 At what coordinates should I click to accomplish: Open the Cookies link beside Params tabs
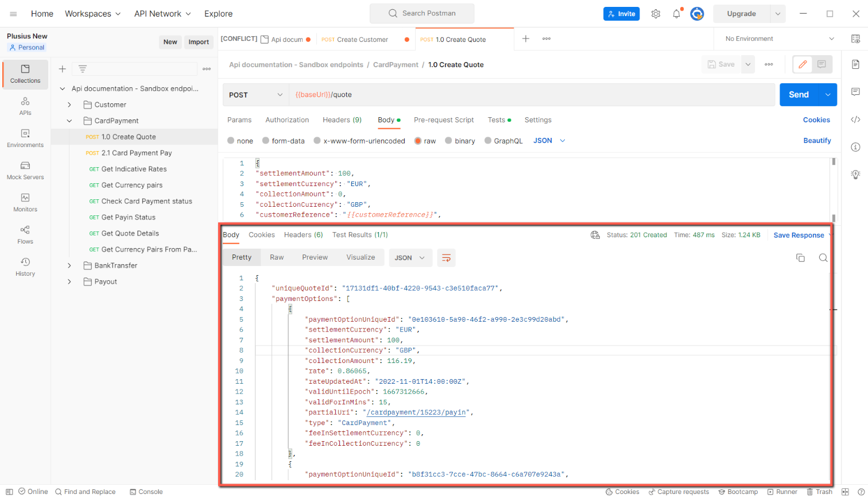coord(816,120)
